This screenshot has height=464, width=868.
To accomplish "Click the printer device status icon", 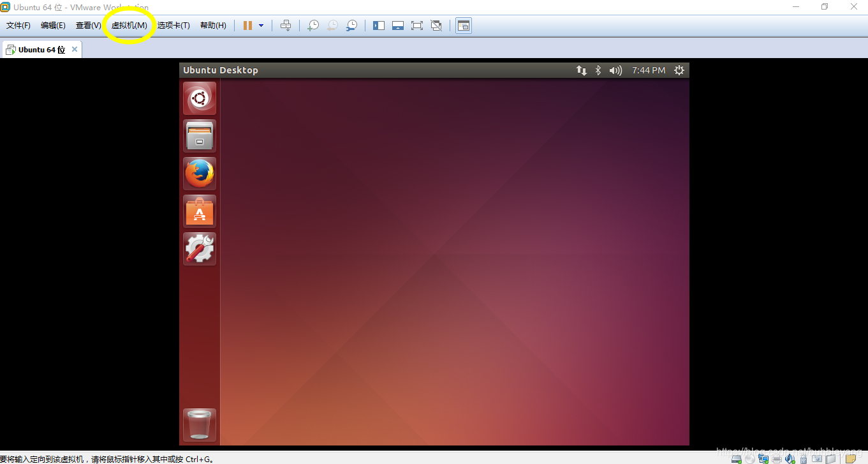I will tap(777, 459).
